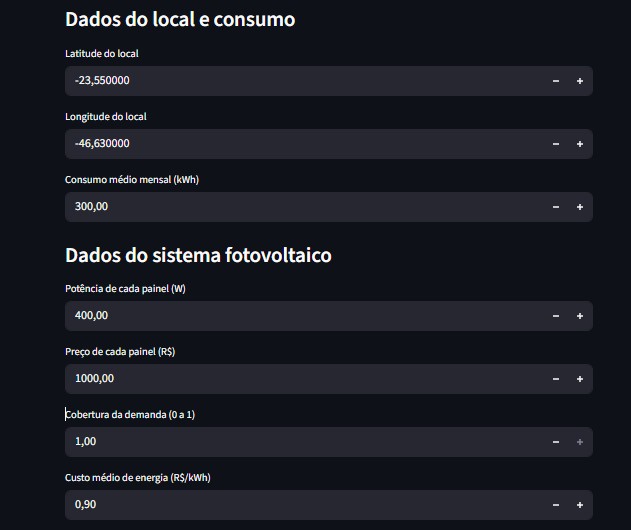
Task: Click disabled plus for Cobertura da demanda
Action: pos(580,442)
